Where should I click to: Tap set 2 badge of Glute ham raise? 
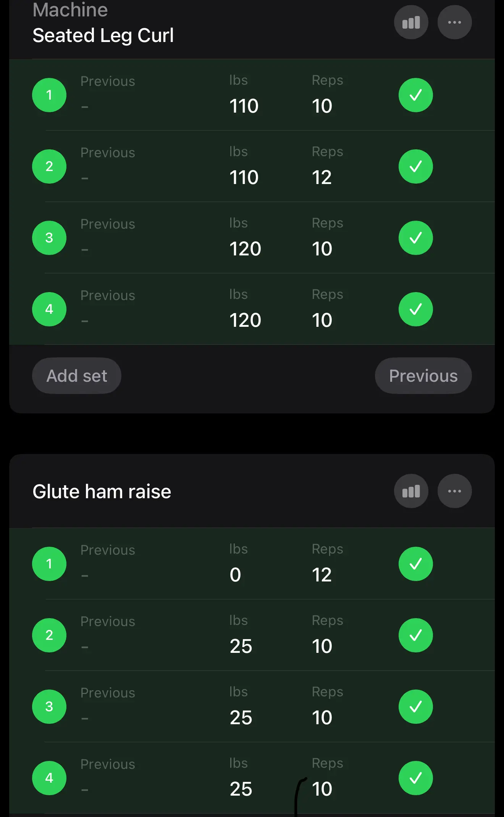pyautogui.click(x=49, y=635)
